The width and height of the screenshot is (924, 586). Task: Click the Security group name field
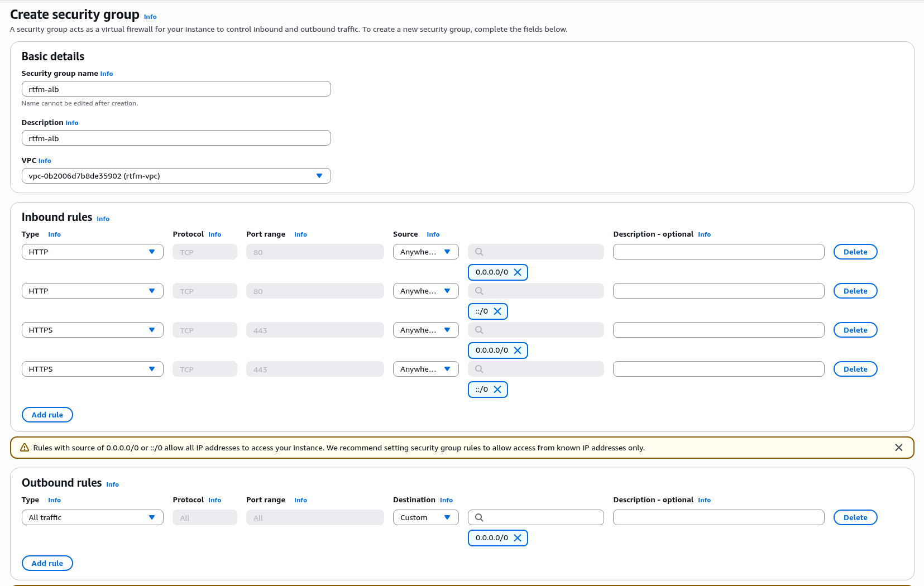176,89
